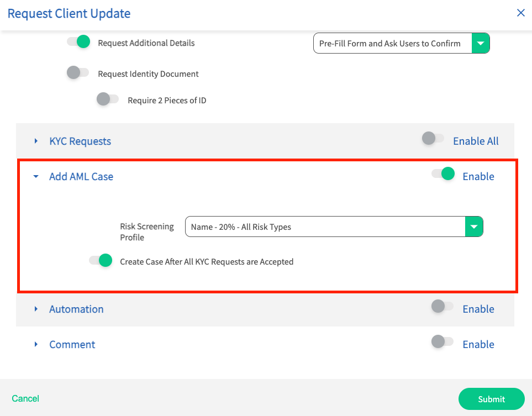Click Enable label in Automation row
The width and height of the screenshot is (532, 416).
pos(478,309)
